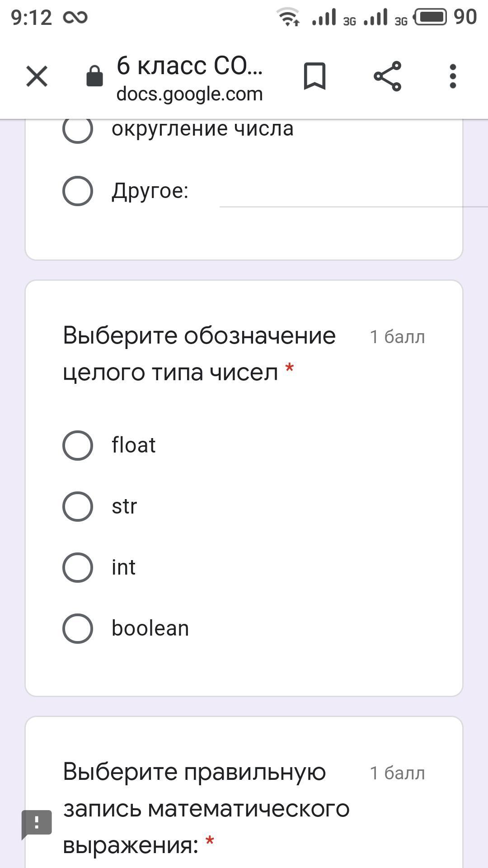The height and width of the screenshot is (868, 488).
Task: Select the "float" radio option
Action: click(78, 445)
